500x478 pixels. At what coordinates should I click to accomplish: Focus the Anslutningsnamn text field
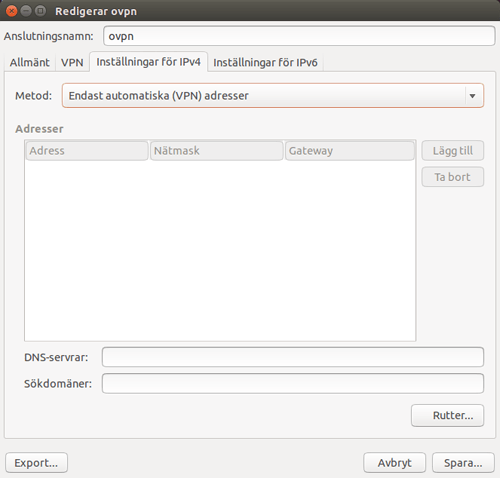[x=299, y=36]
